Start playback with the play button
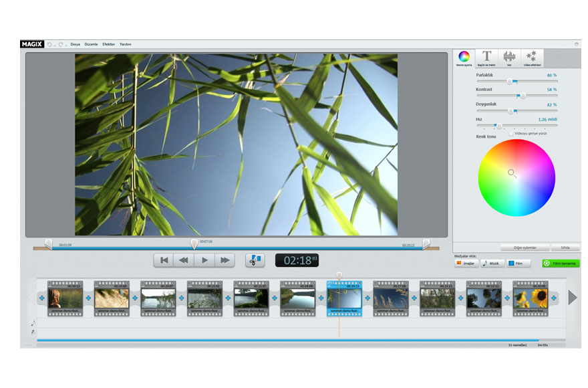Screen dimensions: 588x388 pyautogui.click(x=204, y=260)
